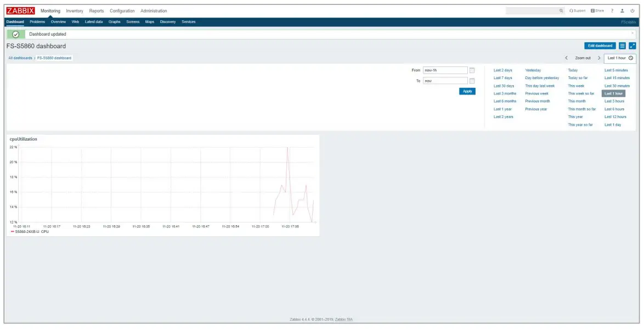
Task: Open the From date calendar picker
Action: (472, 70)
